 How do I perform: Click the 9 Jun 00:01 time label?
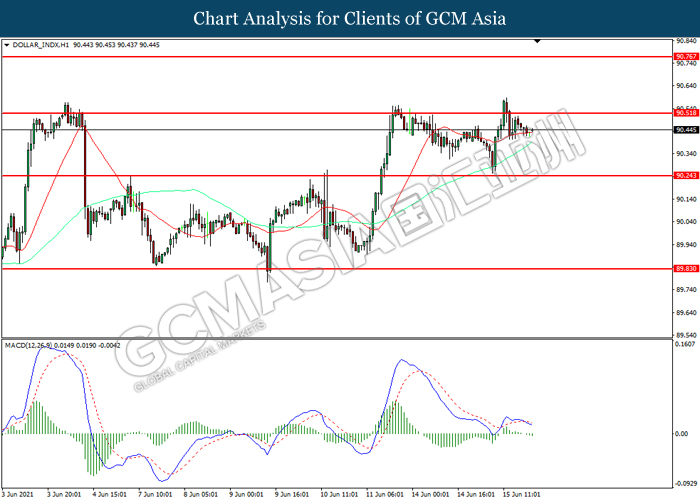(246, 495)
